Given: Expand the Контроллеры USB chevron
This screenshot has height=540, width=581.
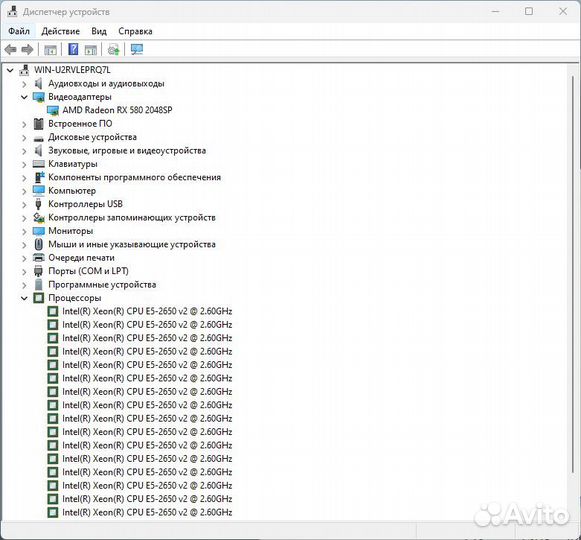Looking at the screenshot, I should click(24, 205).
